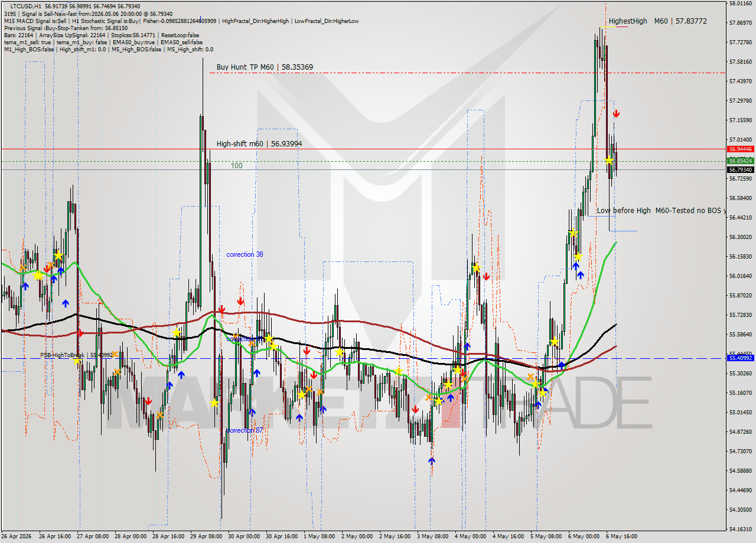Click the 55.58640 price axis value
Screen dimensions: 756x543
coord(740,334)
